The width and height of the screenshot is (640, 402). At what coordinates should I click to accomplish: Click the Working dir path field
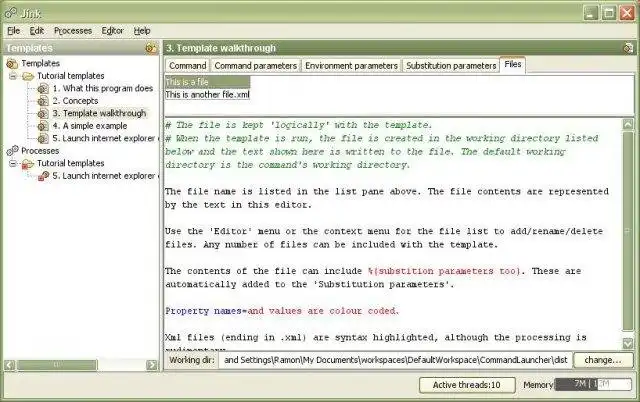395,360
